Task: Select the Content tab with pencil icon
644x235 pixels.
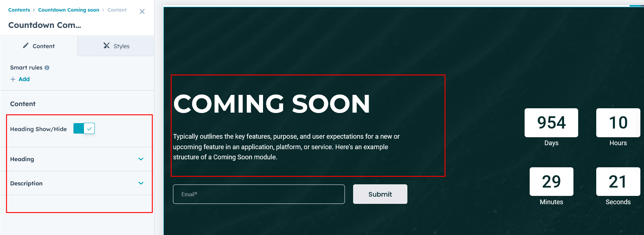Action: pyautogui.click(x=39, y=46)
